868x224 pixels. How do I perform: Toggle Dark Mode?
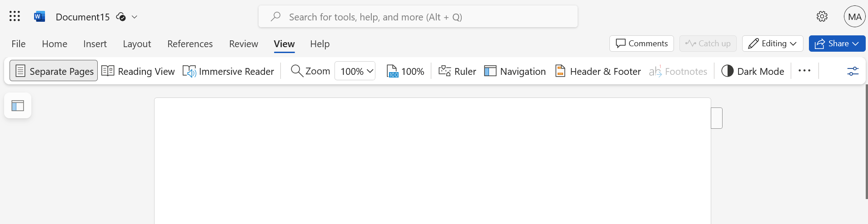[753, 71]
